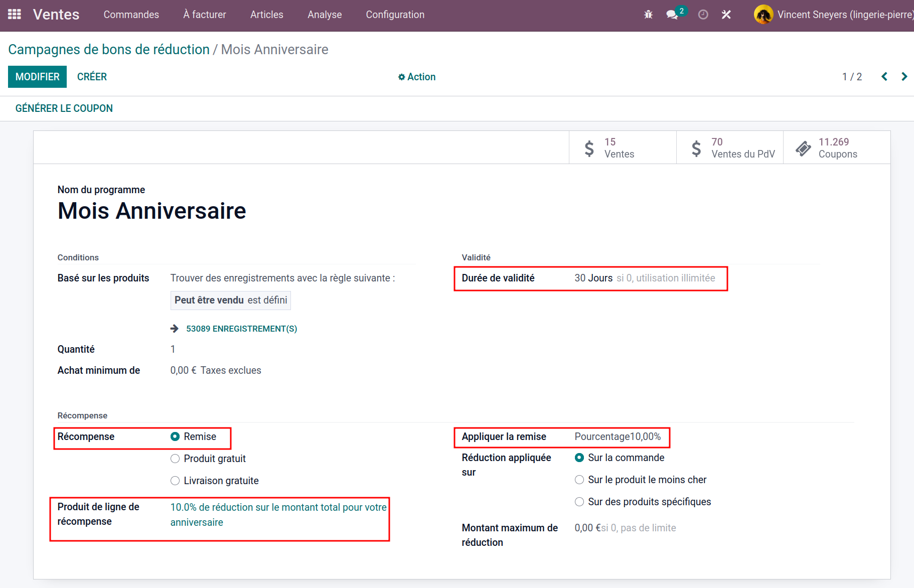Go to previous record arrow
Image resolution: width=914 pixels, height=588 pixels.
884,76
